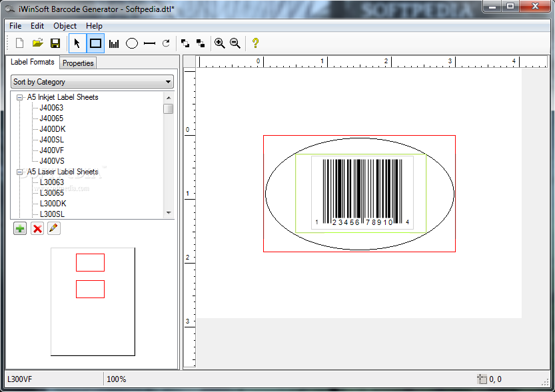
Task: Open help via the yellow question mark
Action: click(256, 43)
